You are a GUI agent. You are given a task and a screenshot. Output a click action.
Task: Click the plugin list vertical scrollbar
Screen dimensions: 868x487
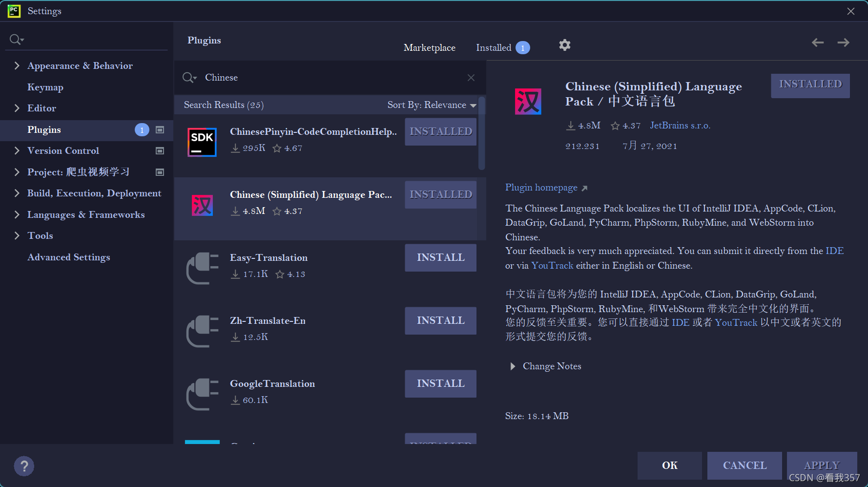pyautogui.click(x=482, y=134)
